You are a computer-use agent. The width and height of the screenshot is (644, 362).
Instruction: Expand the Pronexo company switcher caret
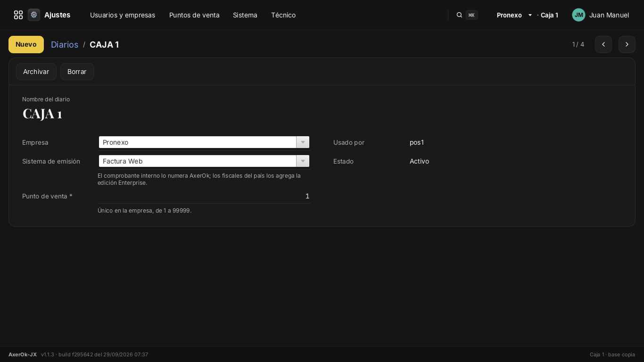point(530,15)
